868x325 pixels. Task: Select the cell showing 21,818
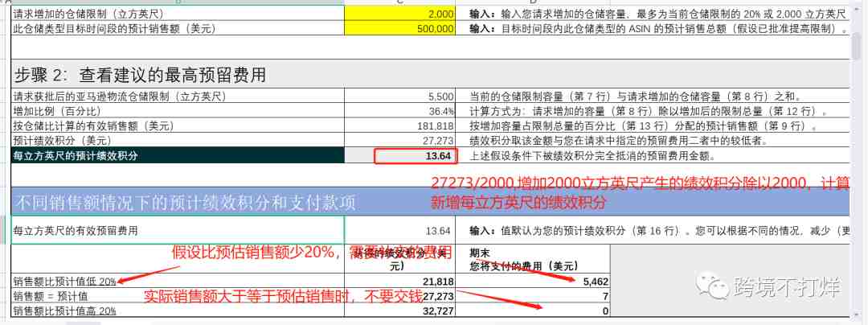pos(399,282)
